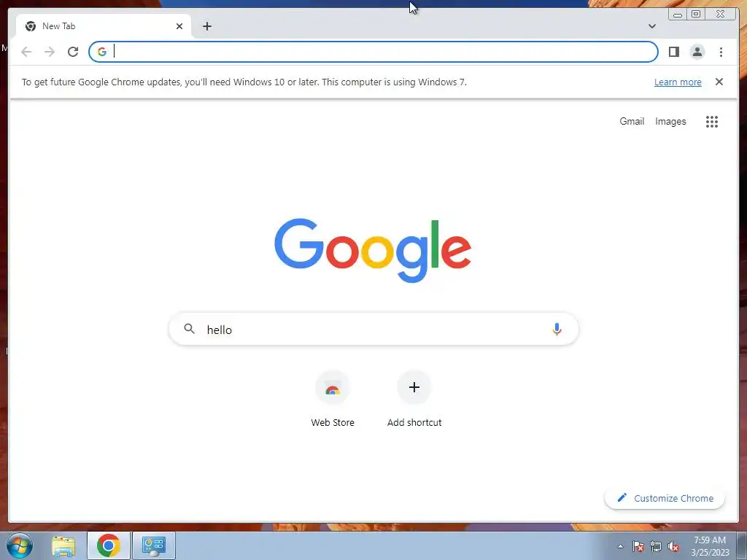Open the Chrome three-dot menu
The height and width of the screenshot is (560, 747).
click(x=721, y=52)
